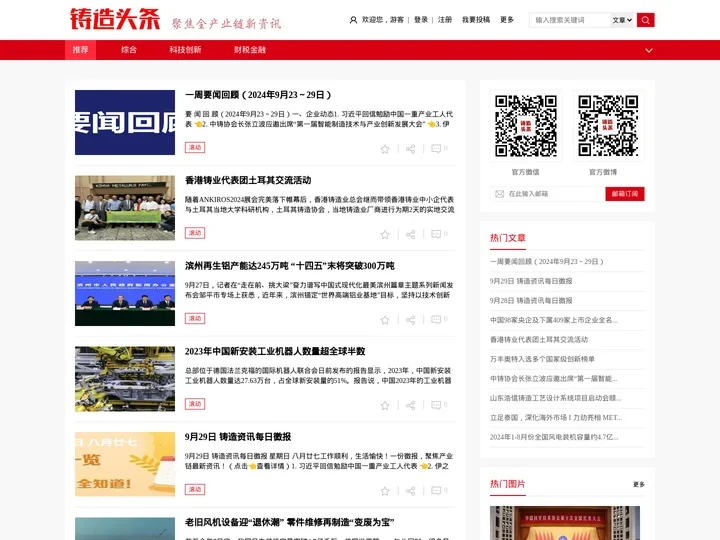
Task: Open hot article 立足泰国，深化海外市场
Action: point(556,417)
